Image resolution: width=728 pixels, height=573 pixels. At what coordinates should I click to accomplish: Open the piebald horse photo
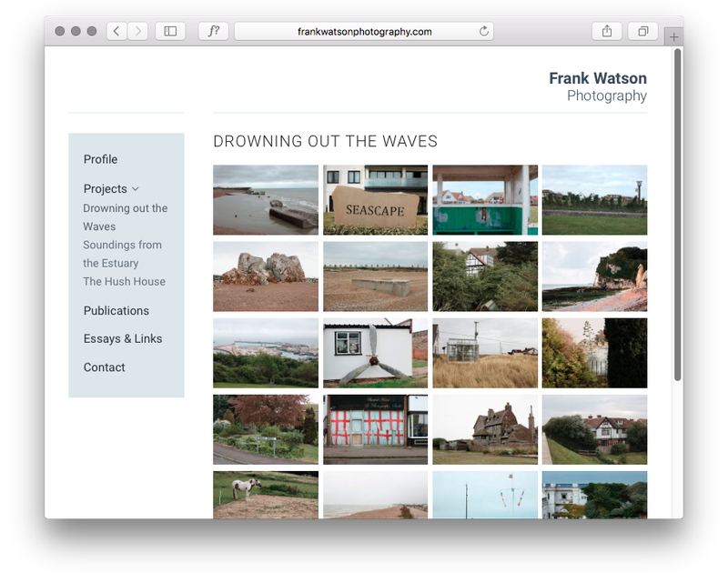(x=266, y=495)
